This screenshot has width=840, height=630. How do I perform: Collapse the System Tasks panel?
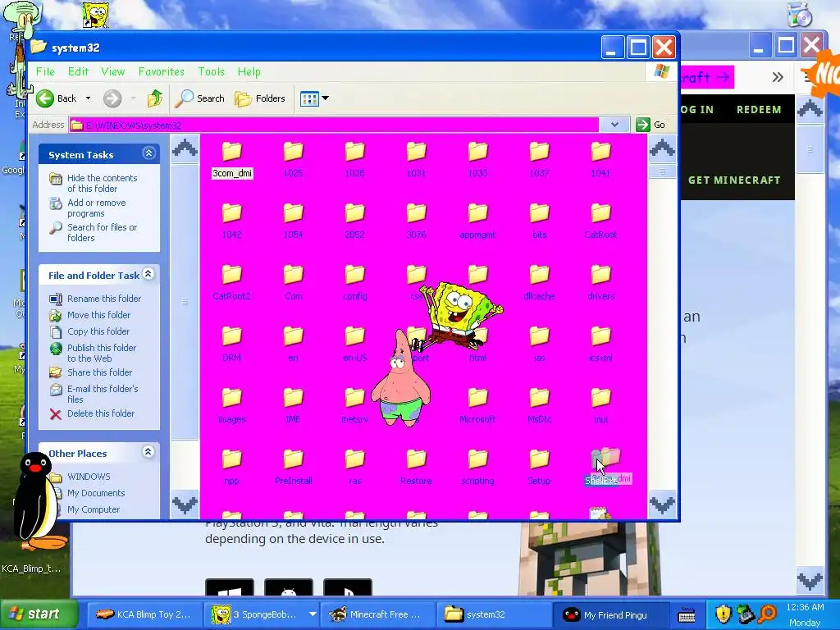(148, 153)
